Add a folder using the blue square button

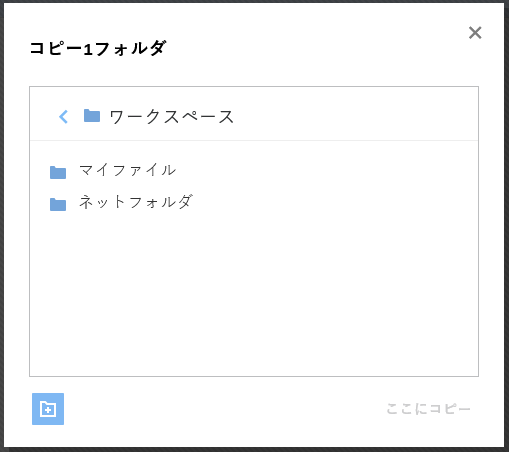click(x=48, y=409)
